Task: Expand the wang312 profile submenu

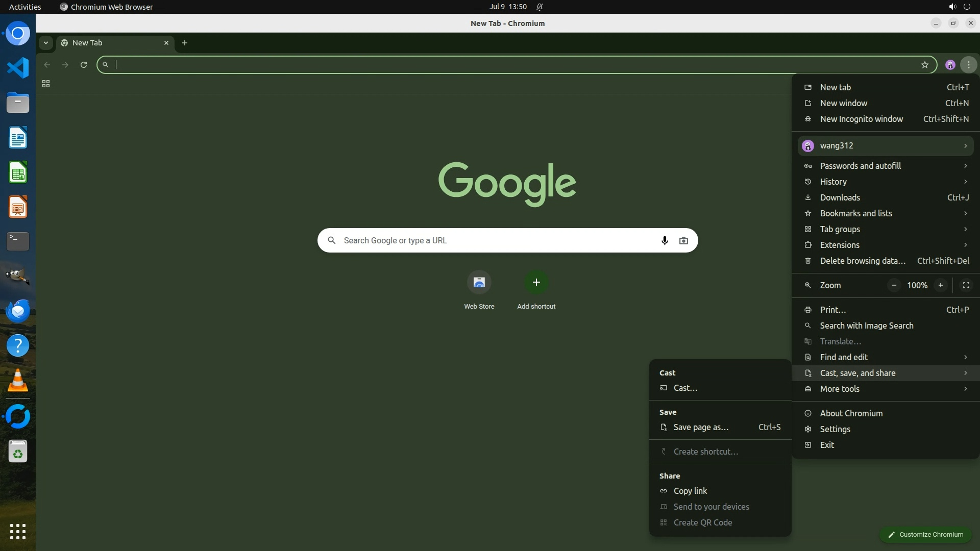Action: click(x=886, y=146)
